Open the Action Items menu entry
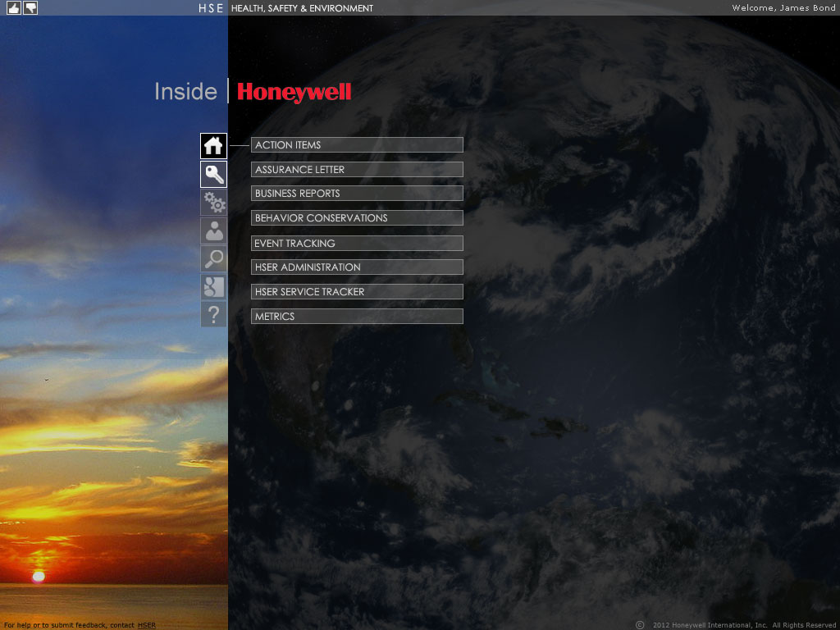840x630 pixels. (357, 145)
